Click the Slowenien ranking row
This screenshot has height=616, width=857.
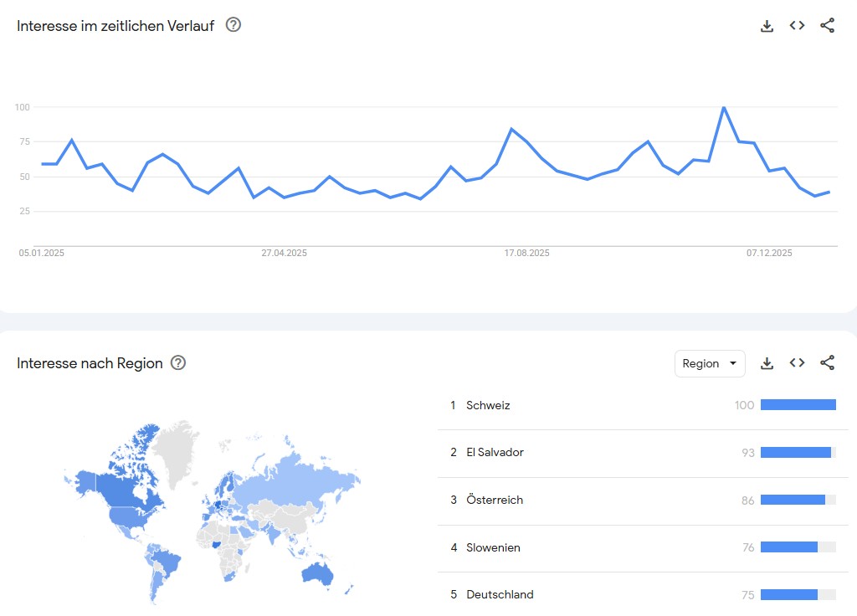(493, 548)
